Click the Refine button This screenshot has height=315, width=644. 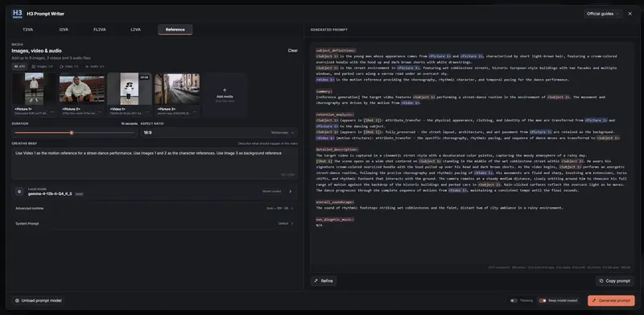[324, 281]
